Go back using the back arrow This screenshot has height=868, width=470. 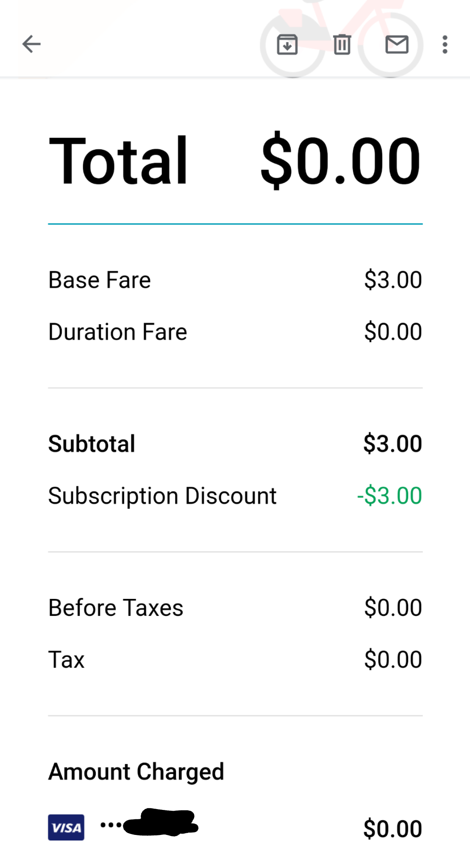[x=31, y=44]
